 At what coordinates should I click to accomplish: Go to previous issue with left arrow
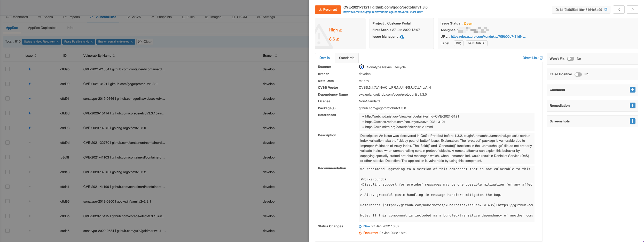[619, 10]
